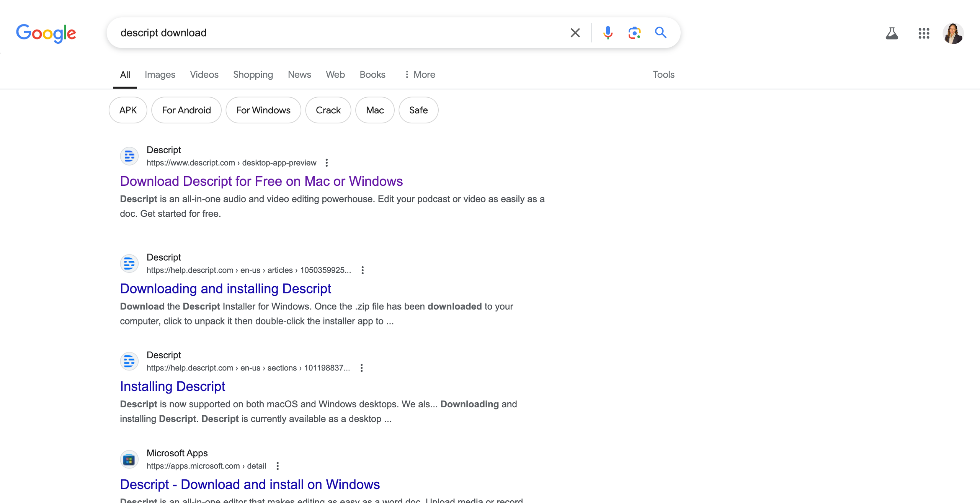This screenshot has height=503, width=980.
Task: Clear the search box with X icon
Action: (x=575, y=33)
